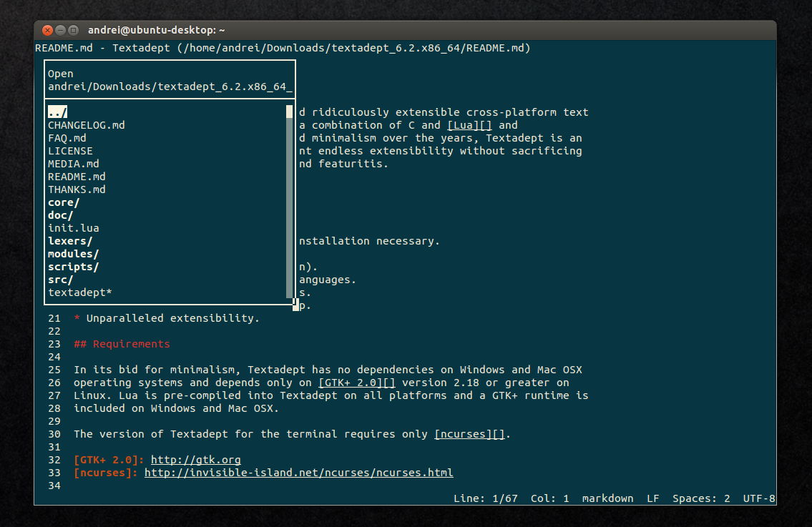Pick MEDIA.md in the Open dialog

coord(74,164)
